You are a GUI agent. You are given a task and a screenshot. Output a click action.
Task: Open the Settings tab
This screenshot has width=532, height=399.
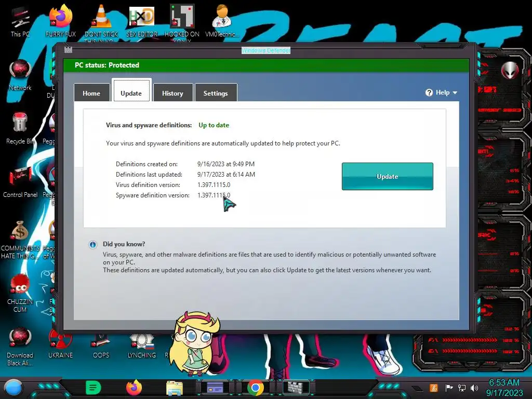[x=216, y=92]
